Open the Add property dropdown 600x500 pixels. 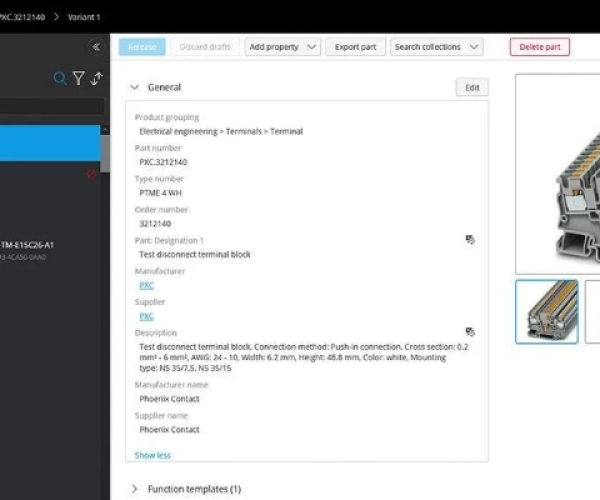pyautogui.click(x=283, y=47)
